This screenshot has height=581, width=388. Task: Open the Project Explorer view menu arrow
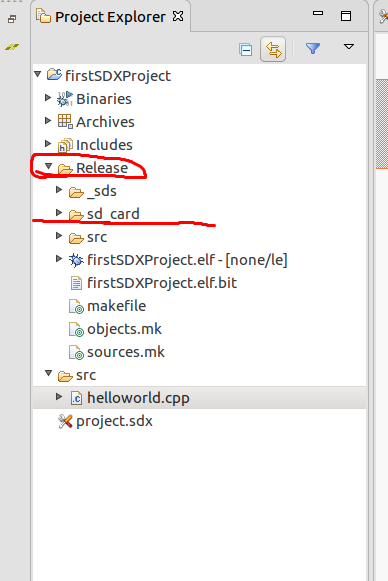[x=349, y=47]
